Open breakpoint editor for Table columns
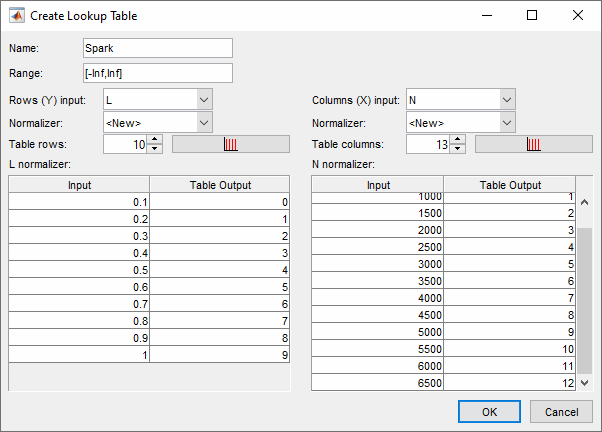Image resolution: width=602 pixels, height=432 pixels. point(534,144)
